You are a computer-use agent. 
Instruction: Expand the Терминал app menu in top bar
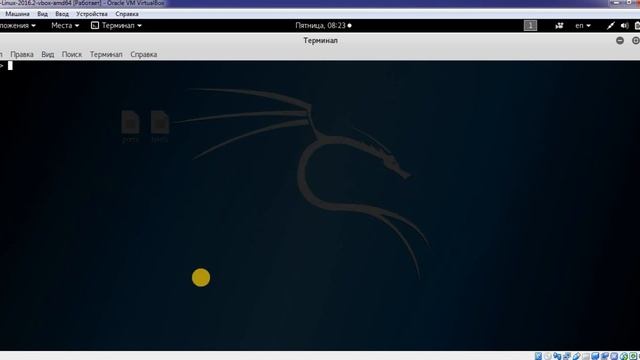[x=117, y=25]
